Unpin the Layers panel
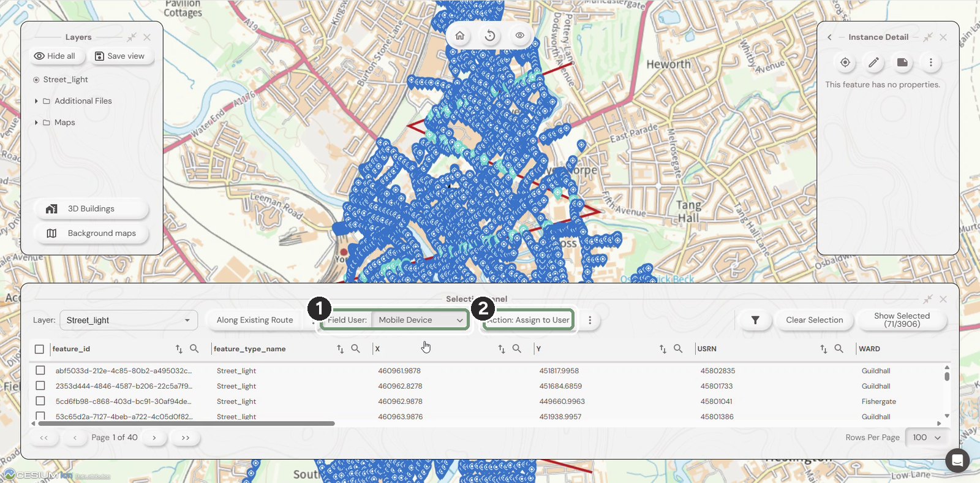This screenshot has width=980, height=483. pos(132,37)
